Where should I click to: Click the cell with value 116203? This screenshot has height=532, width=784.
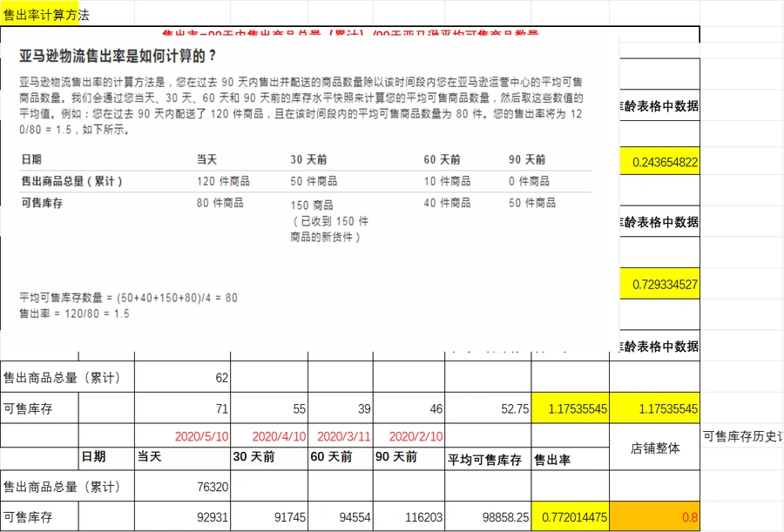(x=409, y=516)
